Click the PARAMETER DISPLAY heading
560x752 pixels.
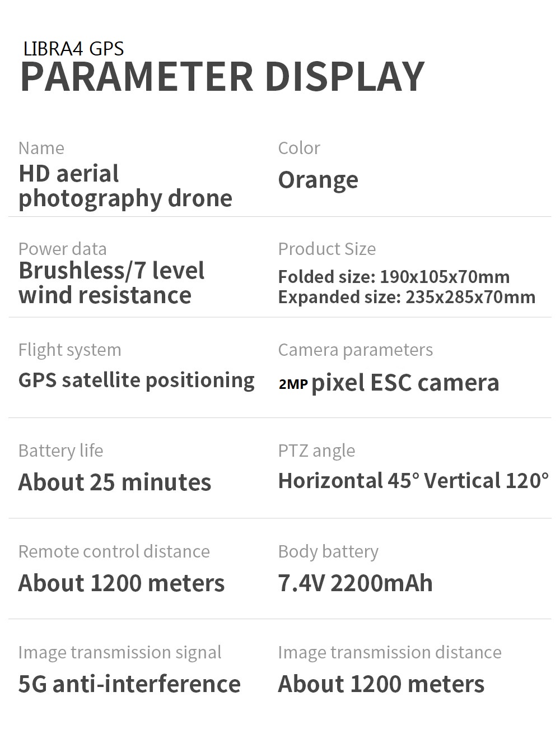coord(222,77)
